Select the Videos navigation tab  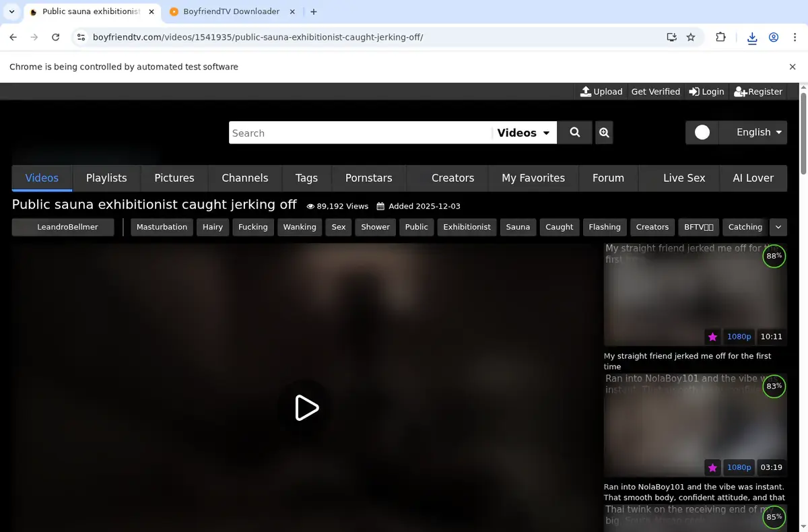click(x=42, y=178)
